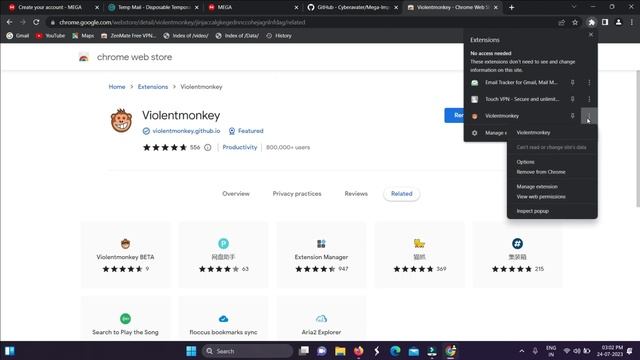Screen dimensions: 640x360
Task: Go to Home breadcrumb link
Action: tap(117, 87)
